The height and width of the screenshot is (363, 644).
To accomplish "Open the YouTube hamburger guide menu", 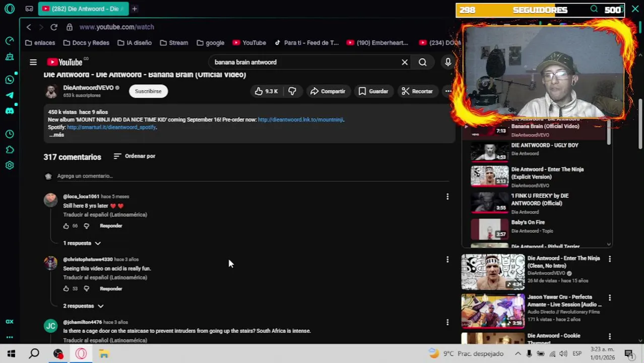I will pos(33,62).
